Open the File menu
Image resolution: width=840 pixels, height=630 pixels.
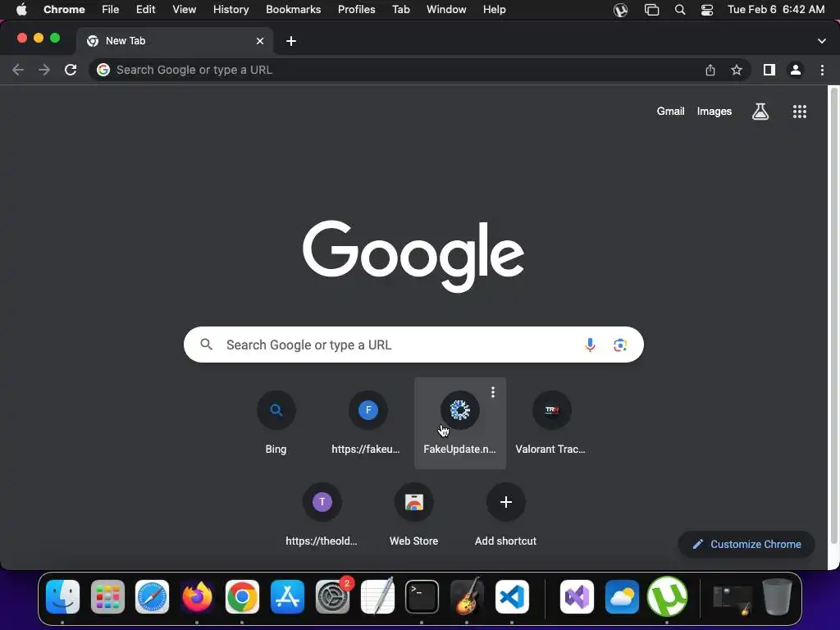pyautogui.click(x=111, y=10)
